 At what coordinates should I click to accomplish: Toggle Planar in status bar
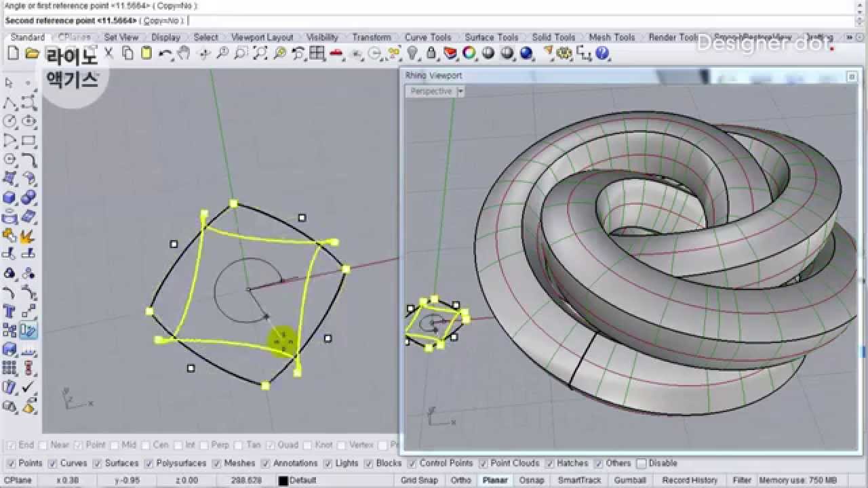point(495,481)
